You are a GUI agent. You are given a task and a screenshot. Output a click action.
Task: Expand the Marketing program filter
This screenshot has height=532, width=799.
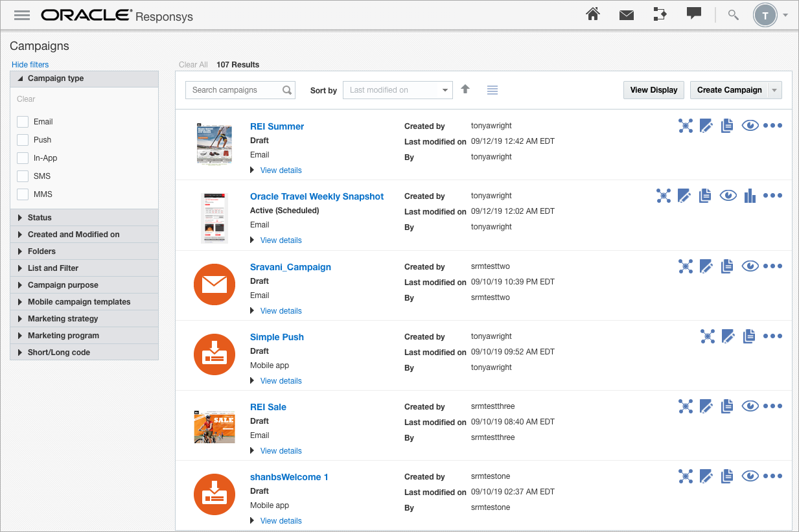click(84, 336)
